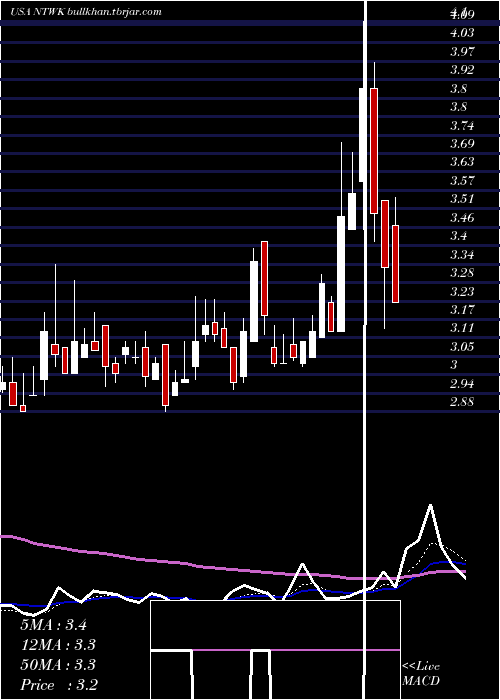This screenshot has height=700, width=500.
Task: Click the Price : 3.2 readout
Action: [x=59, y=685]
